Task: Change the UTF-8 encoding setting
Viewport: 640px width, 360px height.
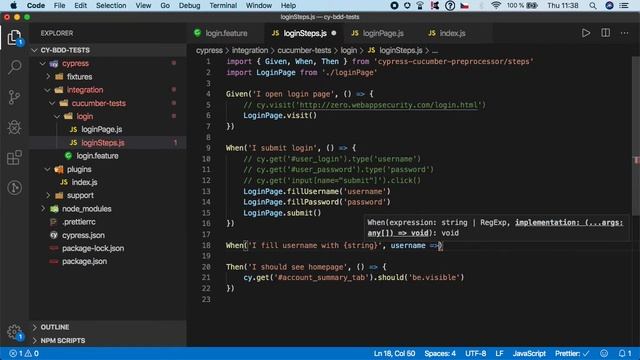Action: (476, 353)
